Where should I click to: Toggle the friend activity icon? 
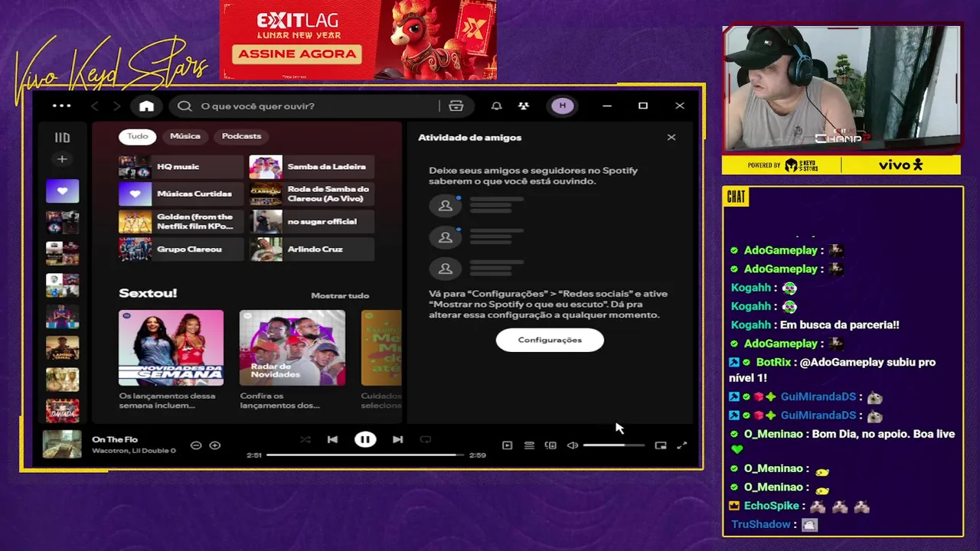tap(524, 106)
